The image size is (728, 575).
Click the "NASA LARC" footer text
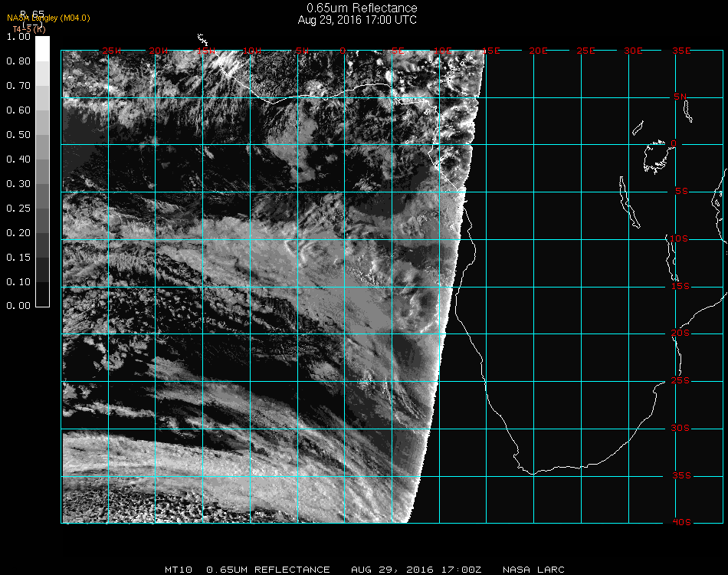click(x=533, y=570)
